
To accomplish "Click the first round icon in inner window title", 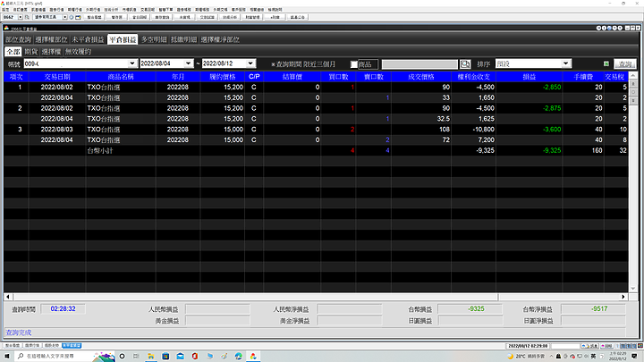I will click(598, 28).
